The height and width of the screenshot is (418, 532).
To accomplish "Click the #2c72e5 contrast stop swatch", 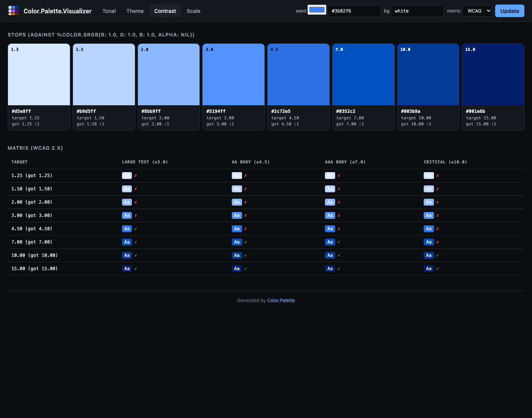I will [x=298, y=74].
